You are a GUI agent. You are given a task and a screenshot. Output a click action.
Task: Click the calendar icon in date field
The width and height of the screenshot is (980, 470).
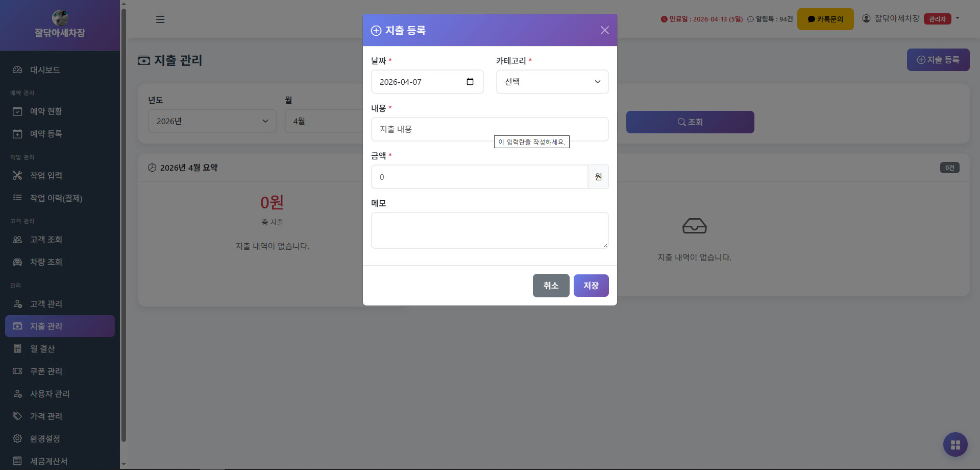(x=470, y=82)
